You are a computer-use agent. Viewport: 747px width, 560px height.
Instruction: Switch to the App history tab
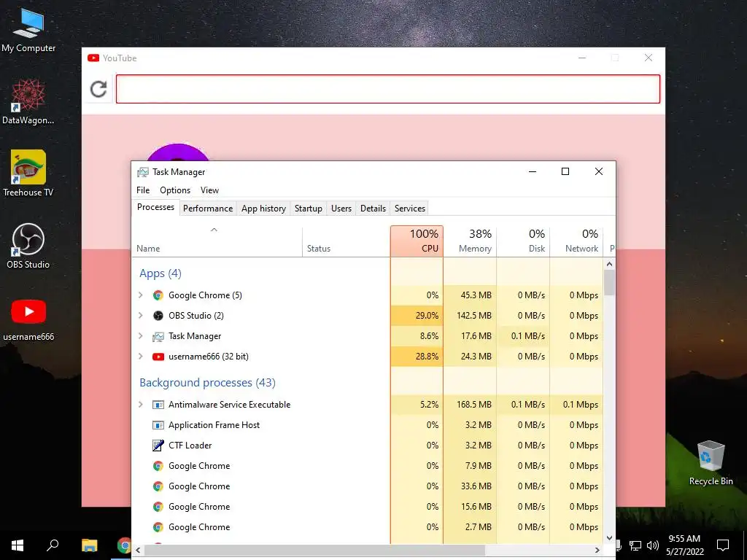pos(263,209)
